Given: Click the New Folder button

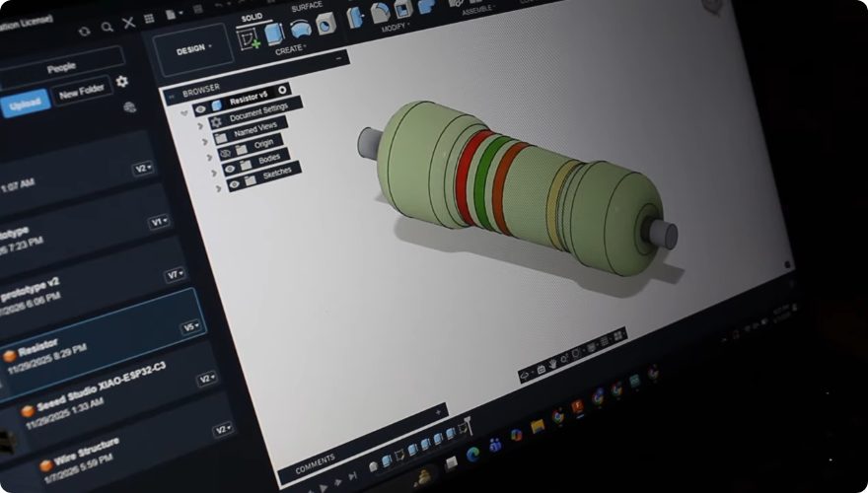Looking at the screenshot, I should pos(81,92).
